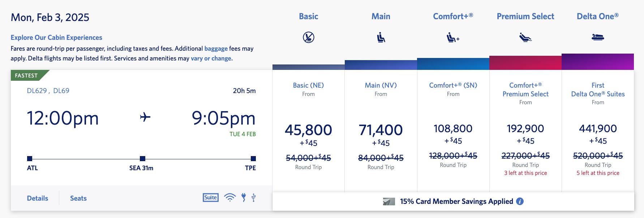Click the power outlet amenity icon

click(244, 197)
